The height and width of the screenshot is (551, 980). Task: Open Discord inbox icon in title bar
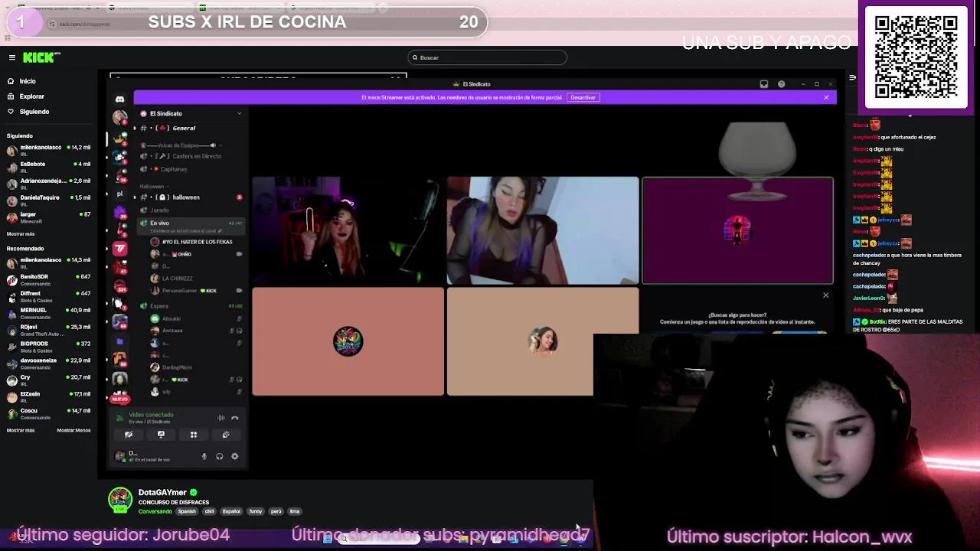click(x=764, y=84)
